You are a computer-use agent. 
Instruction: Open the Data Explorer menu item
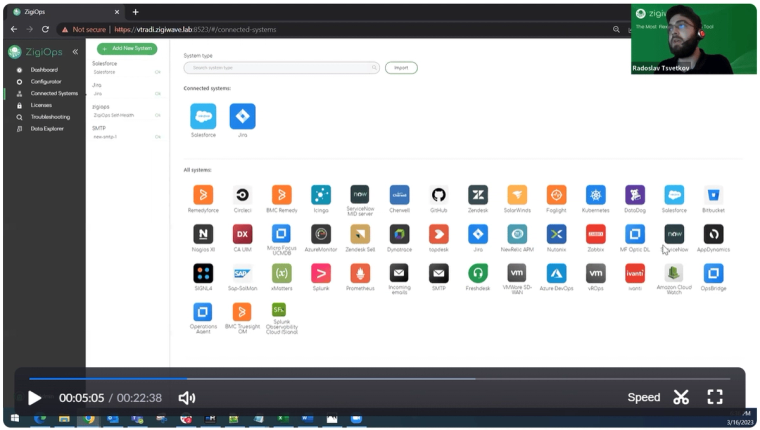pos(47,129)
